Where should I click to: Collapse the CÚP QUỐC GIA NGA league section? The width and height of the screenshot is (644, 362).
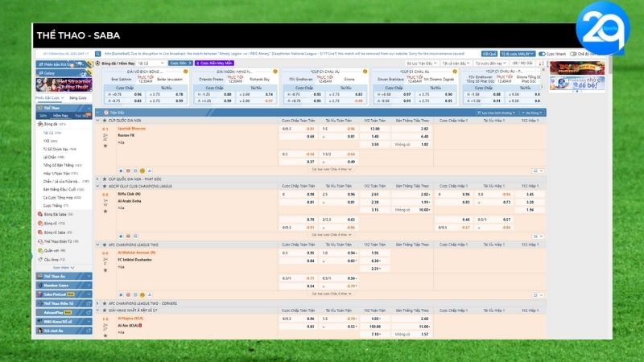pos(97,121)
